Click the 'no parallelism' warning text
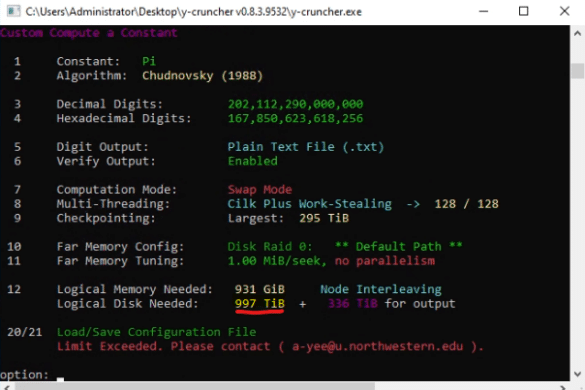 [385, 261]
